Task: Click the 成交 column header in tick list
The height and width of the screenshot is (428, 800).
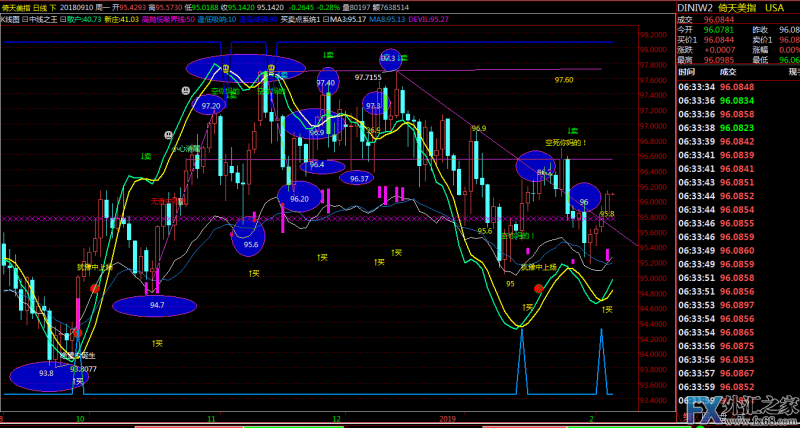Action: coord(726,72)
